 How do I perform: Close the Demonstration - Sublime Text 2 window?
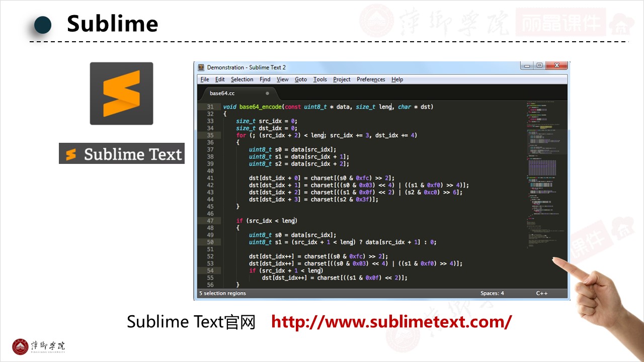click(x=556, y=65)
